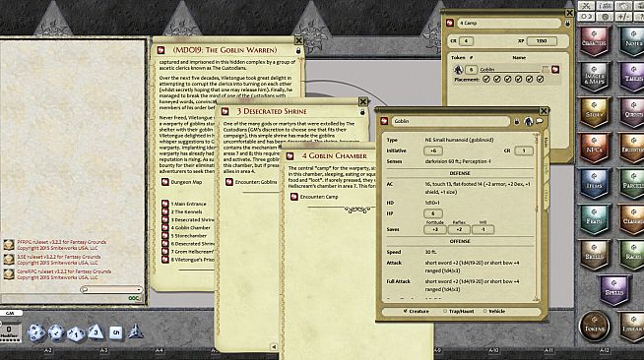Click the Goblin Initiative +6 field
The image size is (644, 360).
point(433,150)
